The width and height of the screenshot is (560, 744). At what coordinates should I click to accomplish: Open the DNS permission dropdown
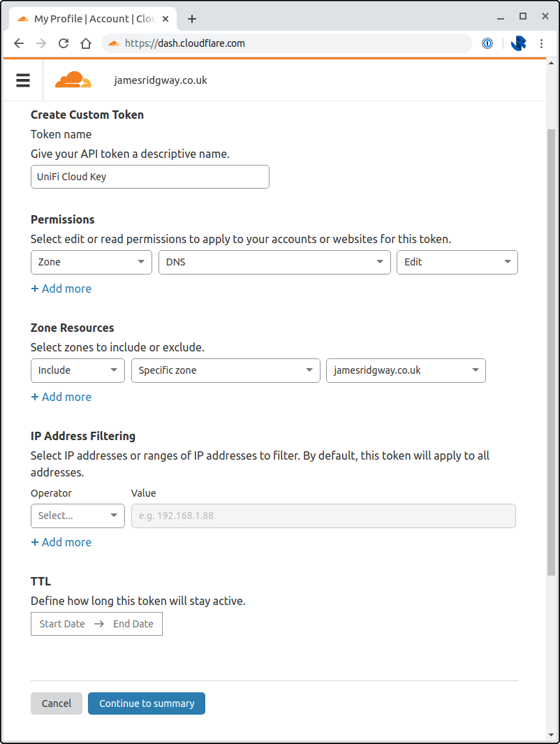274,262
